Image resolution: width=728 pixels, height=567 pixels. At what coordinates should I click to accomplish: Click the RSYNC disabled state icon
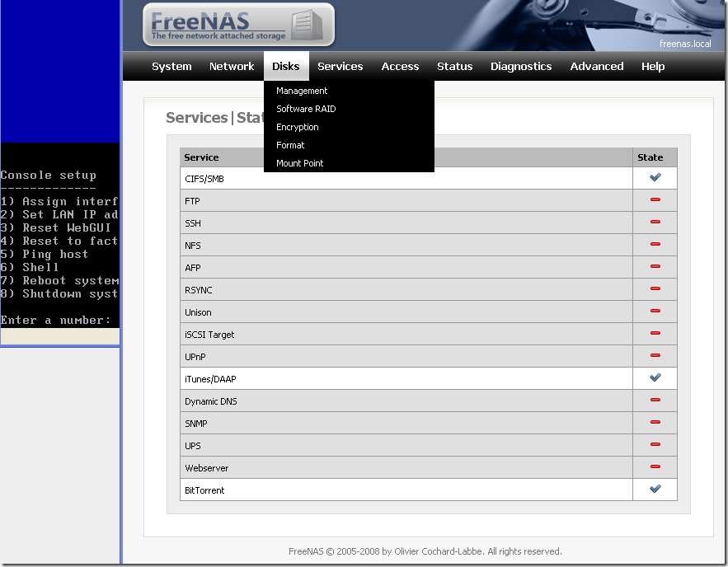click(x=655, y=288)
